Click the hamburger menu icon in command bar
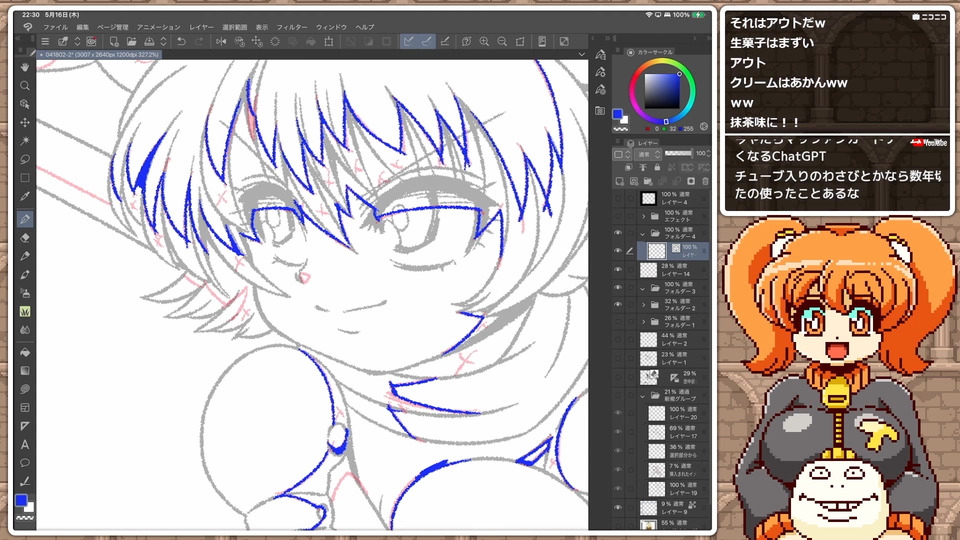This screenshot has height=540, width=960. pyautogui.click(x=45, y=42)
